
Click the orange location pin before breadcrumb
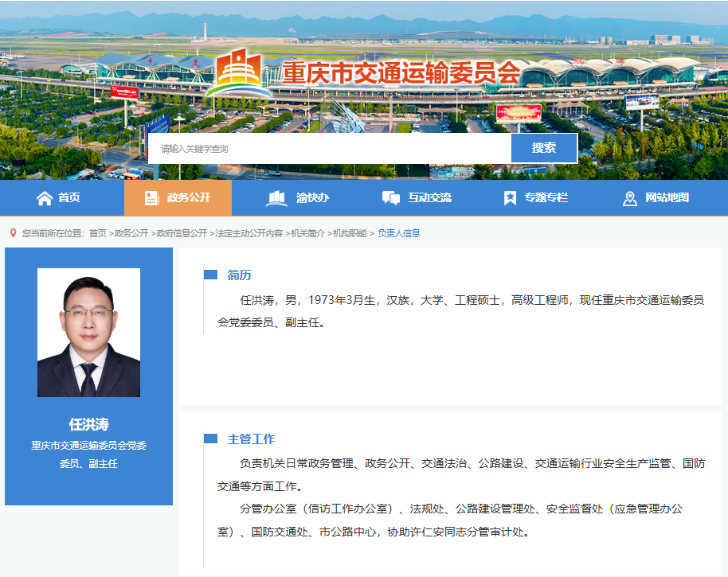coord(13,233)
